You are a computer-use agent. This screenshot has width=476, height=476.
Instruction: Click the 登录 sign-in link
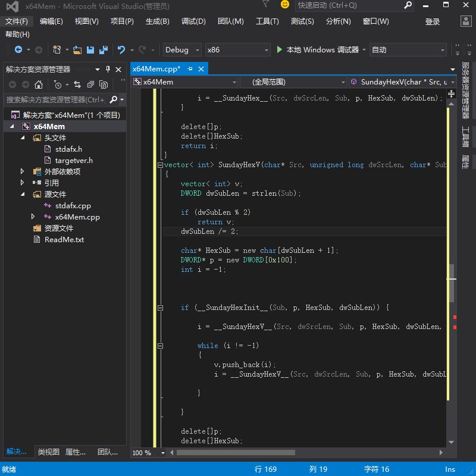(433, 21)
